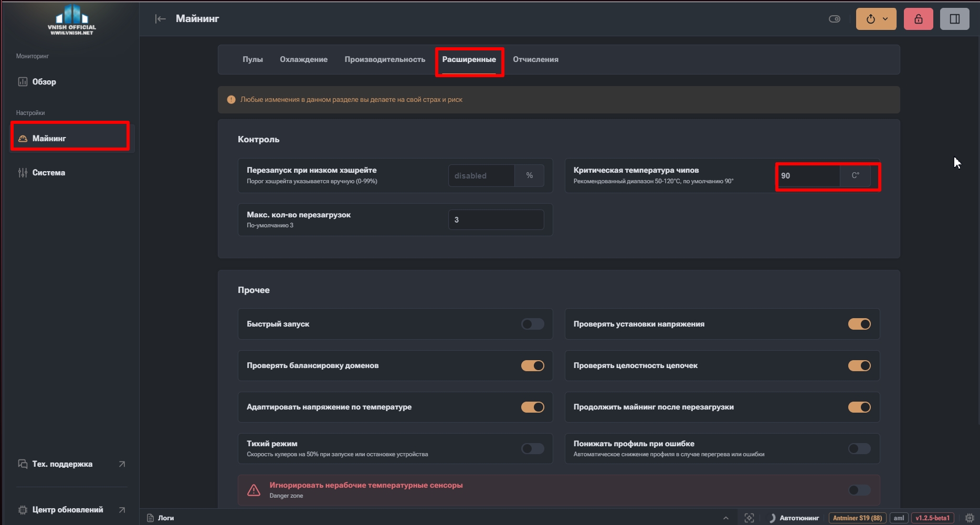The height and width of the screenshot is (525, 980).
Task: Click the chip icon in the status bar corner
Action: 970,518
